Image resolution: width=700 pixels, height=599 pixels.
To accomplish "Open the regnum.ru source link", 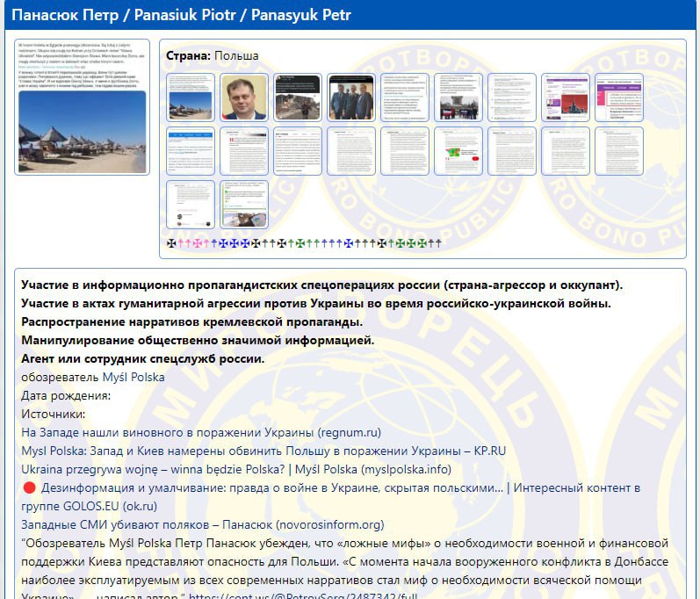I will tap(201, 432).
